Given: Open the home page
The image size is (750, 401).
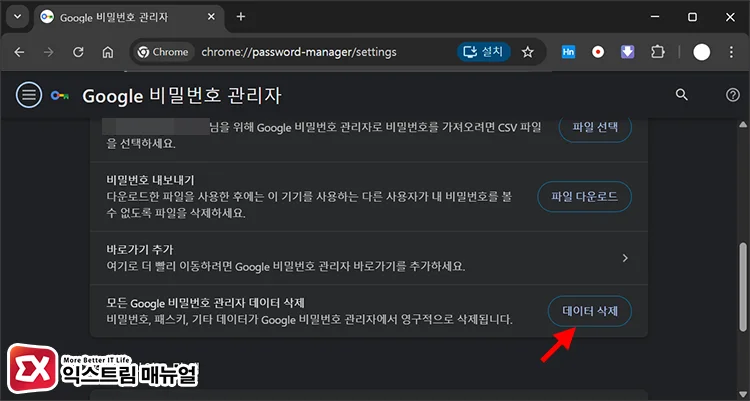Looking at the screenshot, I should (x=108, y=52).
